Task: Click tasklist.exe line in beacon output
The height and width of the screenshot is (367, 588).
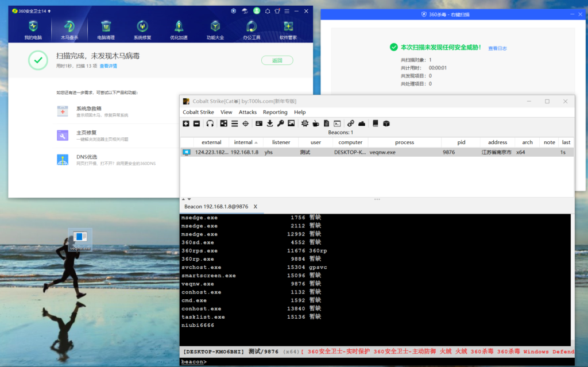Action: (251, 317)
